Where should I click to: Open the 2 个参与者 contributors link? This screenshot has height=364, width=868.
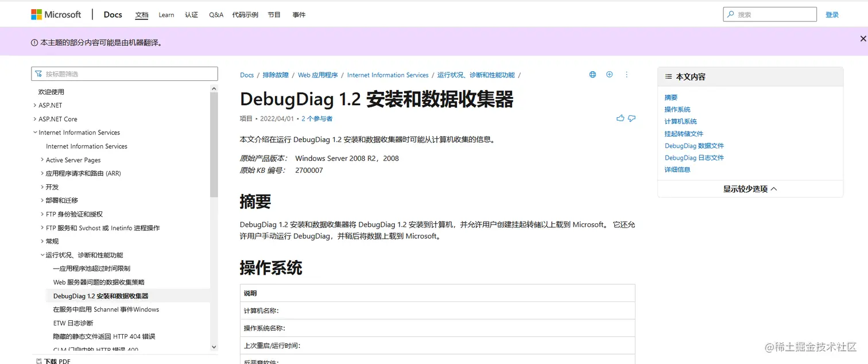click(x=317, y=119)
